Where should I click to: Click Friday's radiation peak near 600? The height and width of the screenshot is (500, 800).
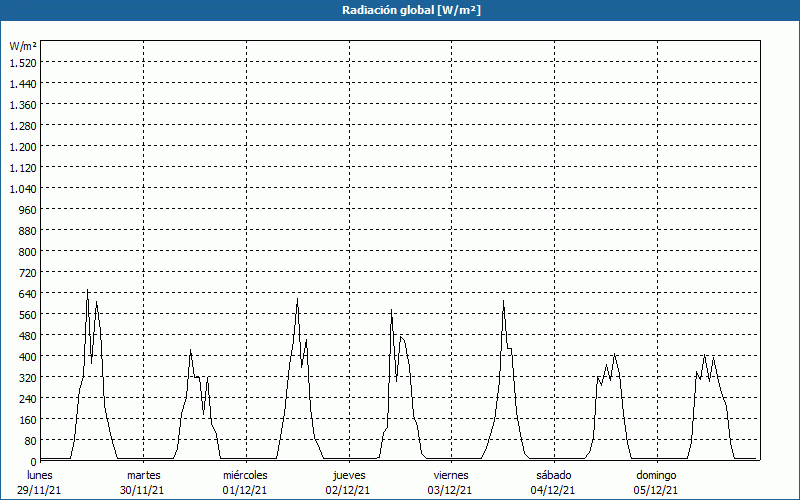(x=503, y=301)
